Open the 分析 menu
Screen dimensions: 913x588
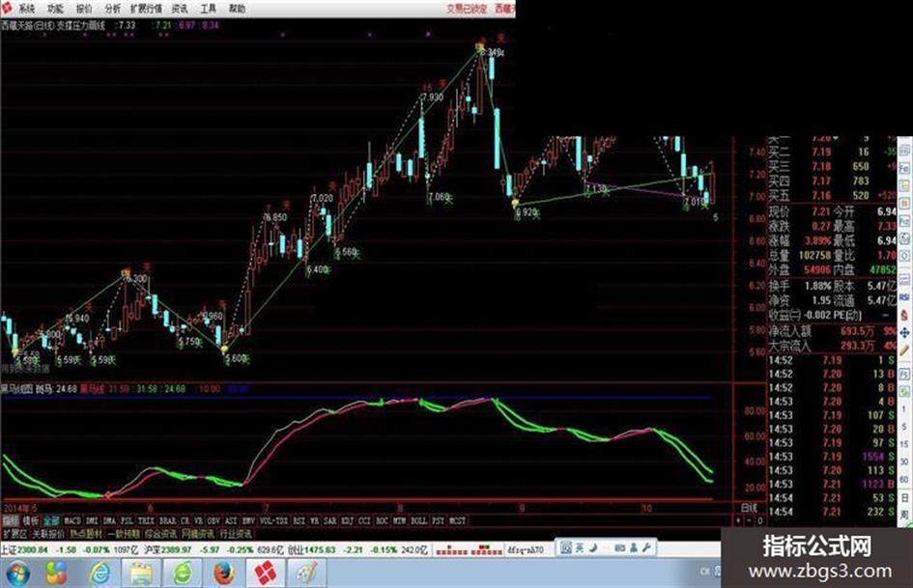(x=112, y=8)
